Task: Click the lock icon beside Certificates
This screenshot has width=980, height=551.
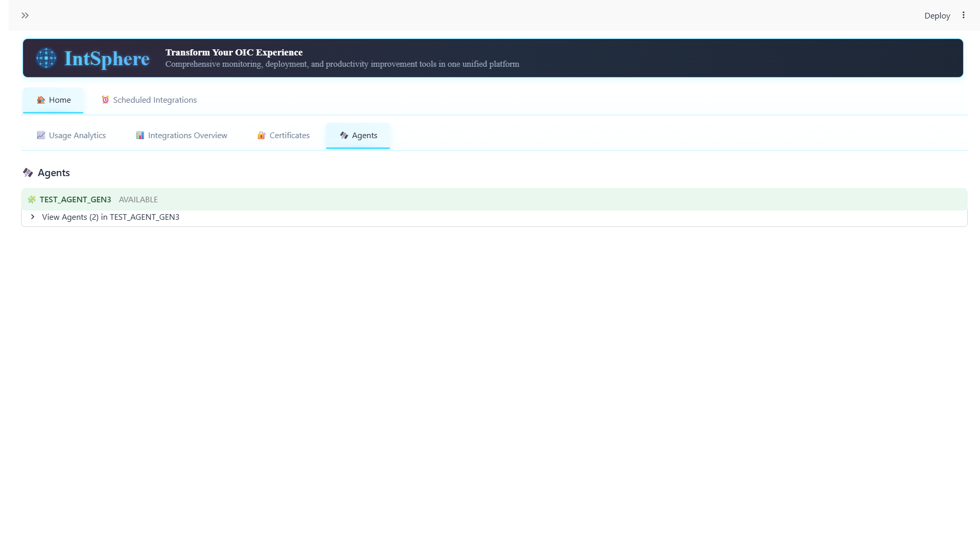Action: [x=261, y=135]
